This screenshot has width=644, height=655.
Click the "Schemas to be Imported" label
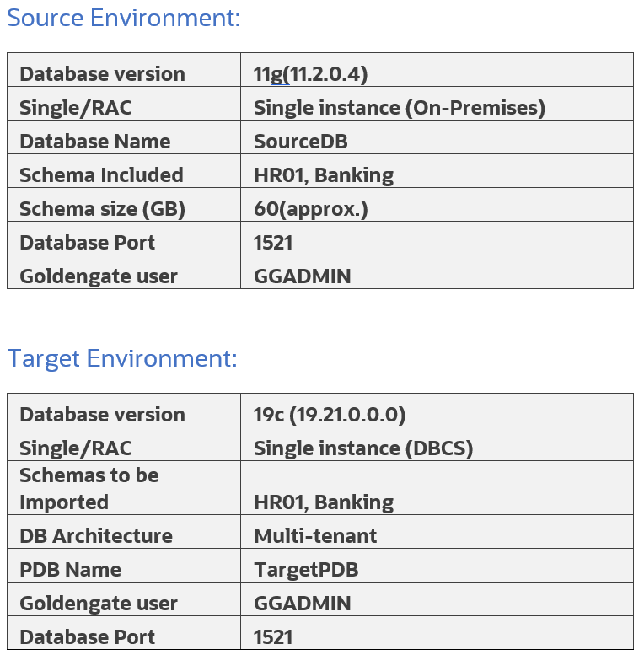coord(89,488)
